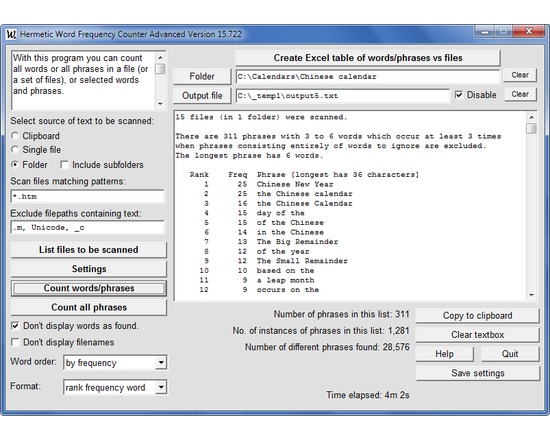The width and height of the screenshot is (550, 440).
Task: Click Count all phrases button
Action: pyautogui.click(x=89, y=307)
